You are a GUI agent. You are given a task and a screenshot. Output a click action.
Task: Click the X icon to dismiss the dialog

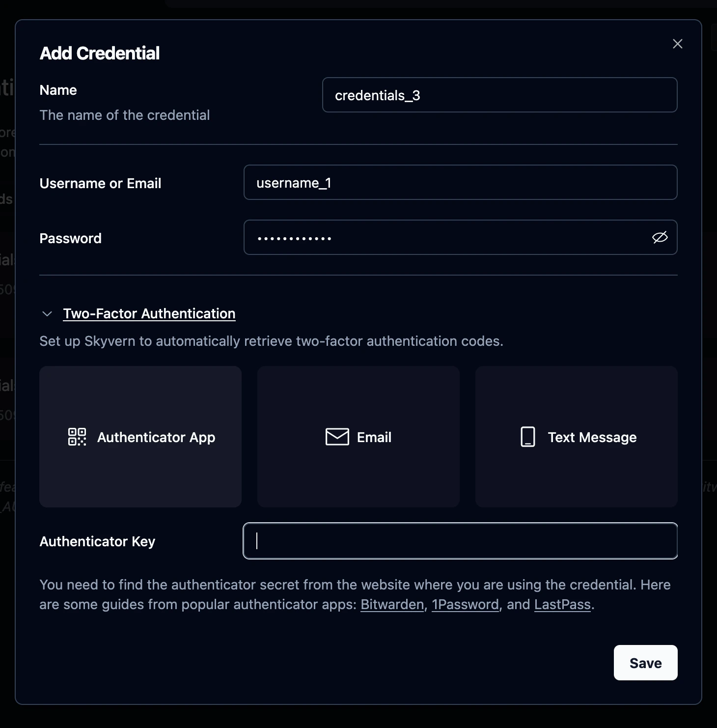click(677, 44)
